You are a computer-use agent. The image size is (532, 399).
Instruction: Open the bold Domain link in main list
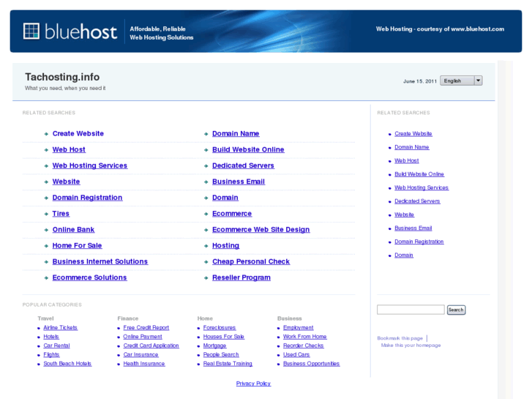coord(225,198)
